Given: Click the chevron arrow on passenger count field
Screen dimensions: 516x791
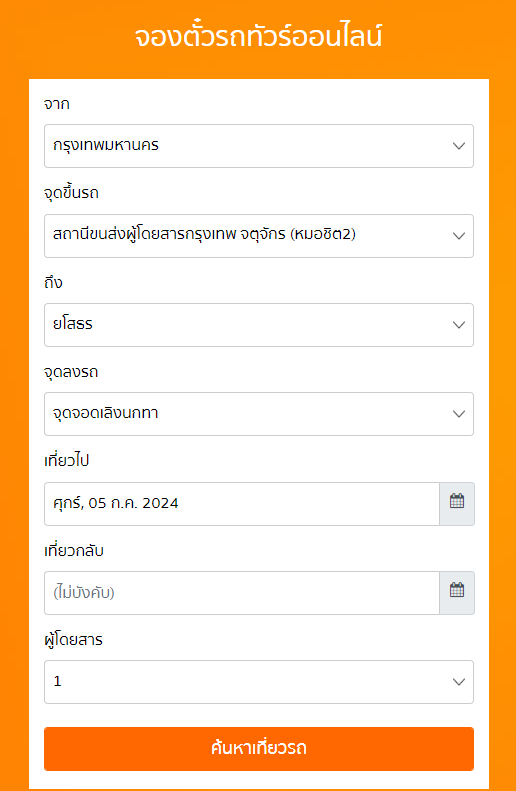Looking at the screenshot, I should point(458,682).
